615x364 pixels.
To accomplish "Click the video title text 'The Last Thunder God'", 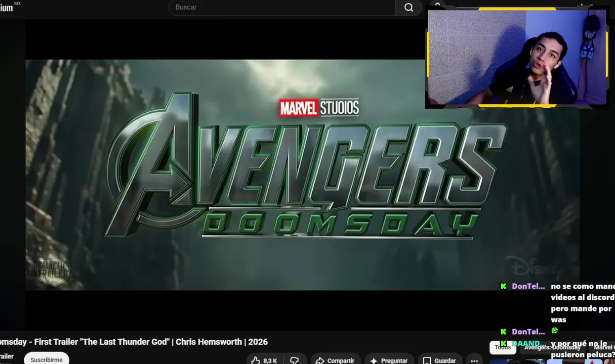I will click(124, 342).
